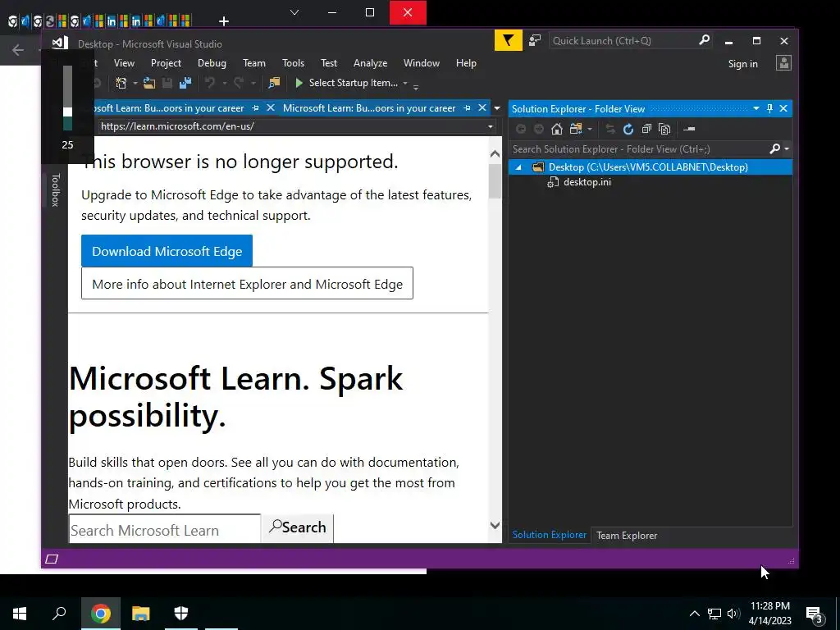
Task: Close the left, cut-off Microsoft Learn tab
Action: pos(271,108)
